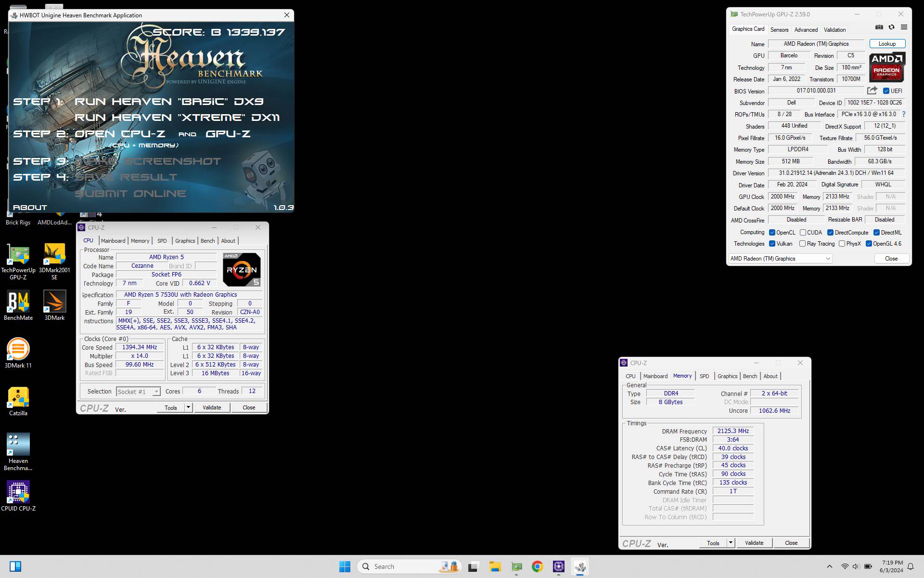Click Heaven benchmark taskbar icon
924x578 pixels.
580,566
